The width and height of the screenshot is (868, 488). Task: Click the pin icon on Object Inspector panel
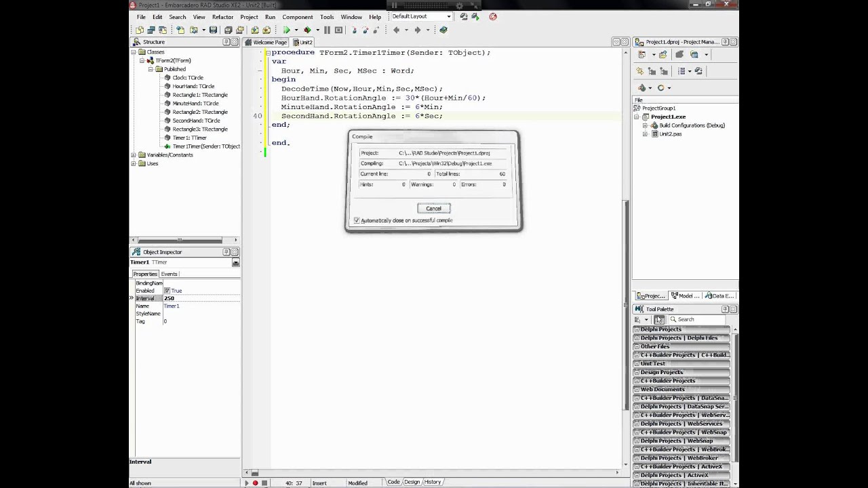click(226, 252)
